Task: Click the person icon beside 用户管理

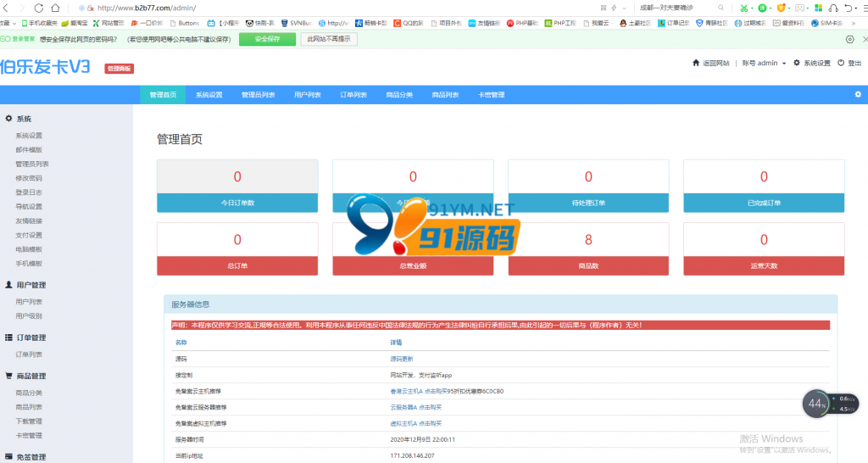Action: click(x=8, y=285)
